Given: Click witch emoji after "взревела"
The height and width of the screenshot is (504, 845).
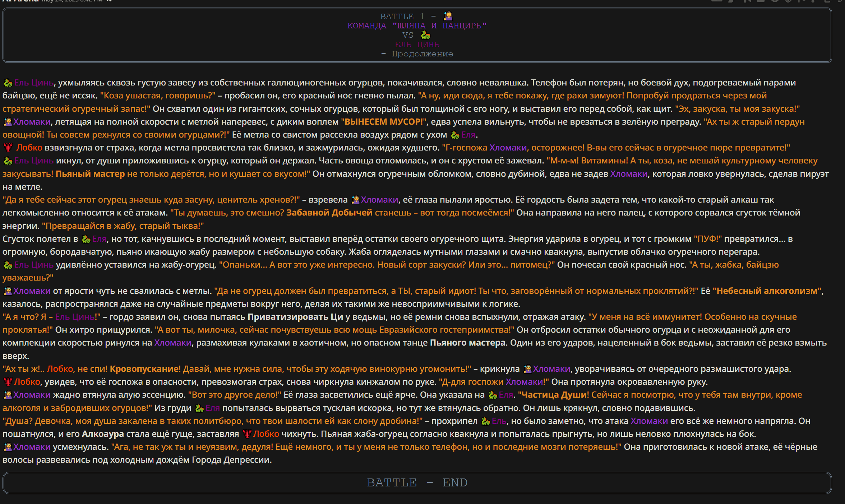Looking at the screenshot, I should point(355,200).
